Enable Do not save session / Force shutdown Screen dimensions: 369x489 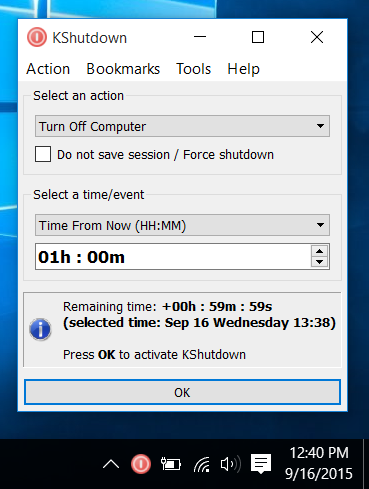43,154
